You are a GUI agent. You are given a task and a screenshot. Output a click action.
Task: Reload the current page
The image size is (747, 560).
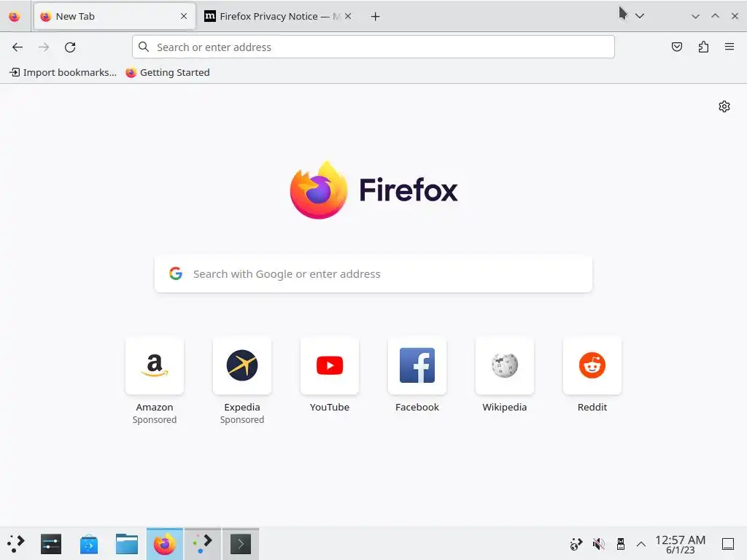[x=70, y=47]
